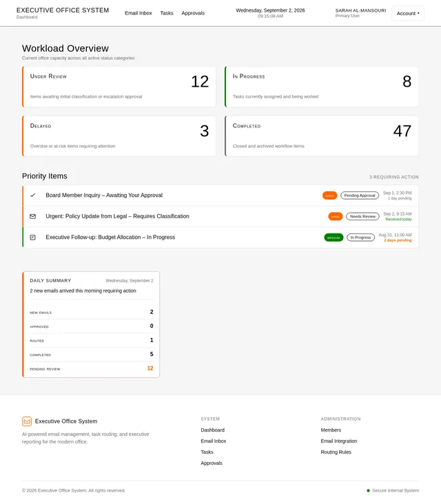
Task: Click the copyright notice text
Action: tap(74, 490)
